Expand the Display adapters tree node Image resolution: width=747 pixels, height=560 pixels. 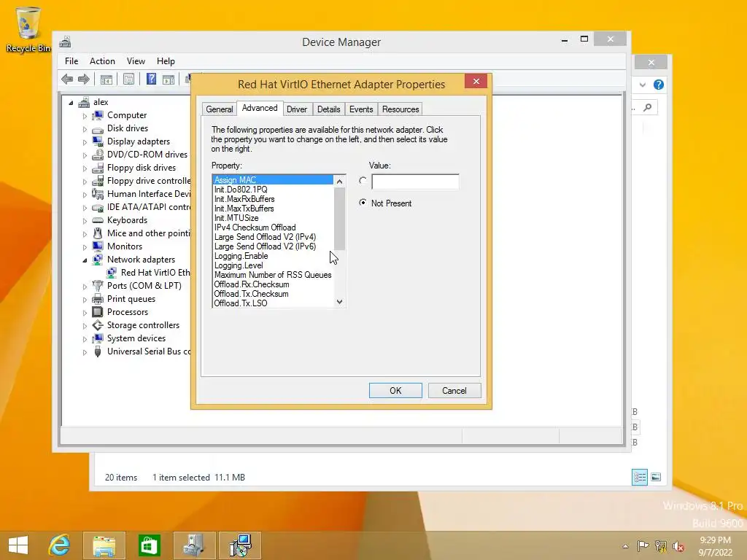tap(85, 142)
